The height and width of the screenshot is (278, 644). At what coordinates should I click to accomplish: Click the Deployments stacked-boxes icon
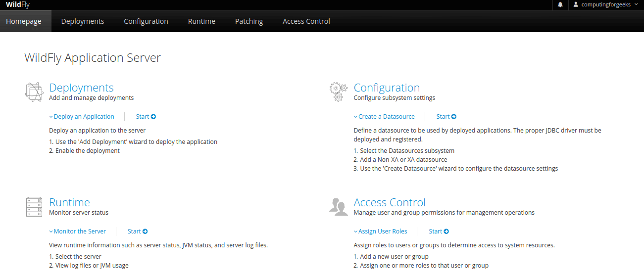[x=33, y=92]
